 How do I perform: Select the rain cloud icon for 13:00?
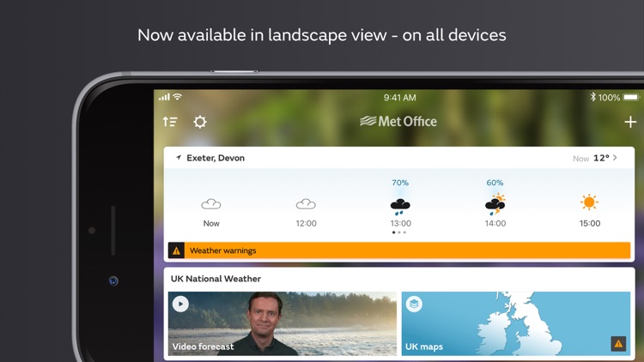[400, 207]
